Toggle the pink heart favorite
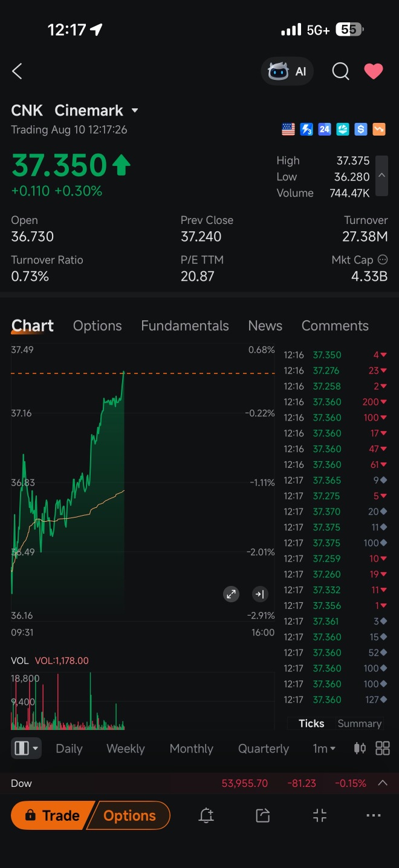Screen dimensions: 399x868 point(374,71)
